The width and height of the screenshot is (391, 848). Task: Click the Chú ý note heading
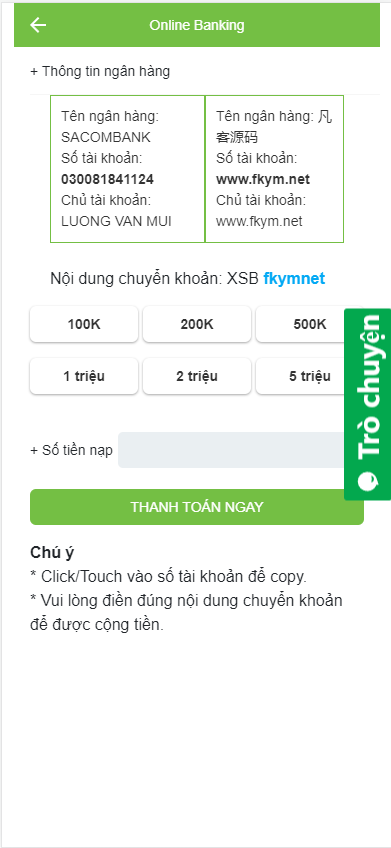coord(52,553)
